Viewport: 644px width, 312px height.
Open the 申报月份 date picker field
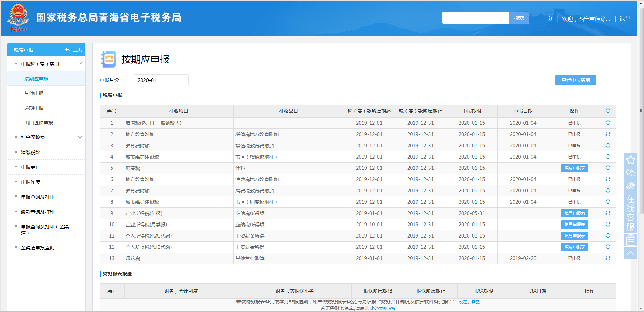pyautogui.click(x=161, y=80)
